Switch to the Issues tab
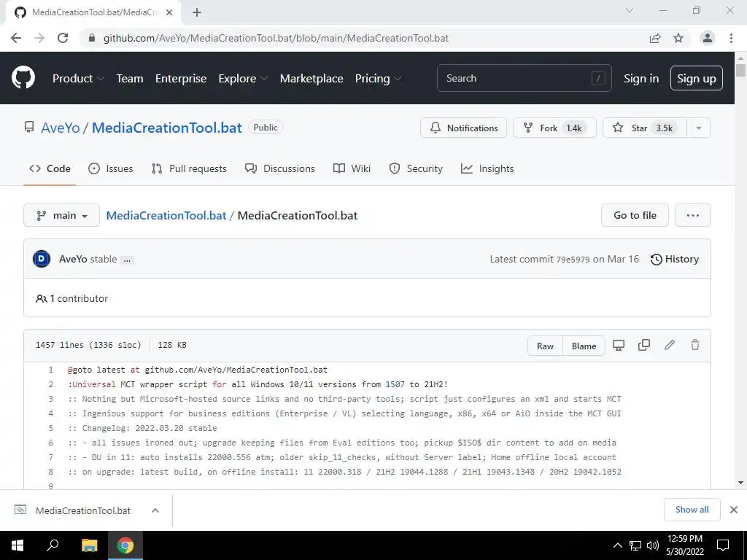Image resolution: width=747 pixels, height=560 pixels. tap(111, 168)
